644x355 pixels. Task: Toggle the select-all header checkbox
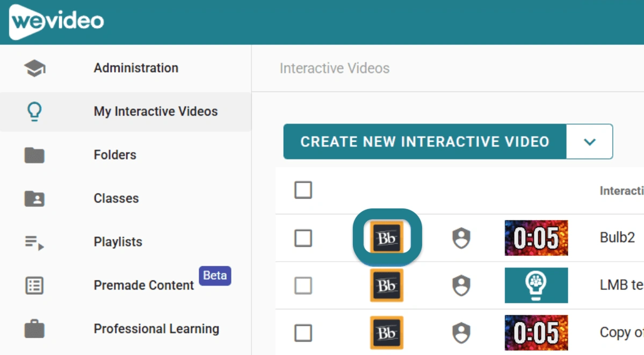pos(303,190)
